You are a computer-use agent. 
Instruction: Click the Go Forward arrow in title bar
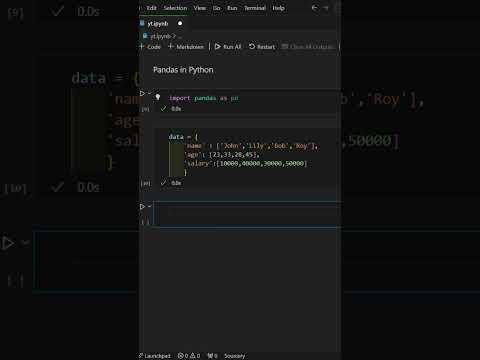[326, 8]
